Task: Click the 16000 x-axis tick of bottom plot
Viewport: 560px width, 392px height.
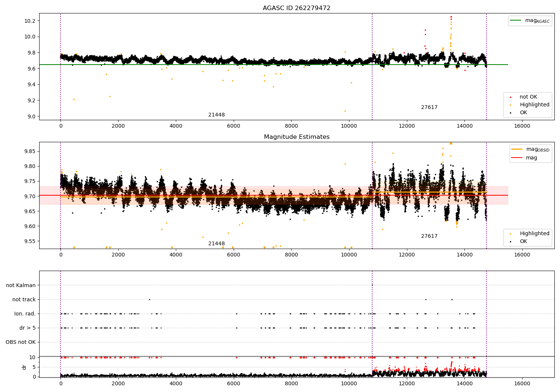Action: tap(522, 383)
